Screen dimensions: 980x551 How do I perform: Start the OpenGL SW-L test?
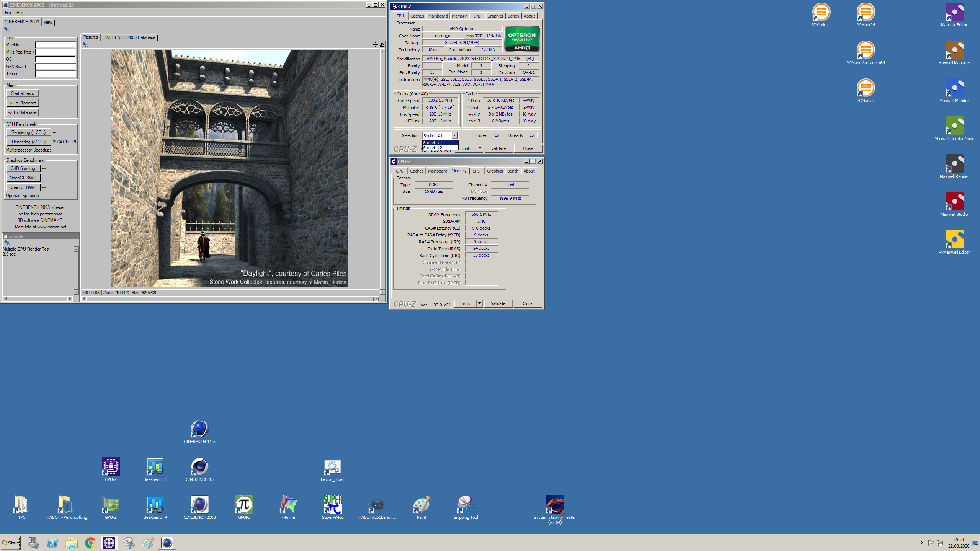(23, 178)
